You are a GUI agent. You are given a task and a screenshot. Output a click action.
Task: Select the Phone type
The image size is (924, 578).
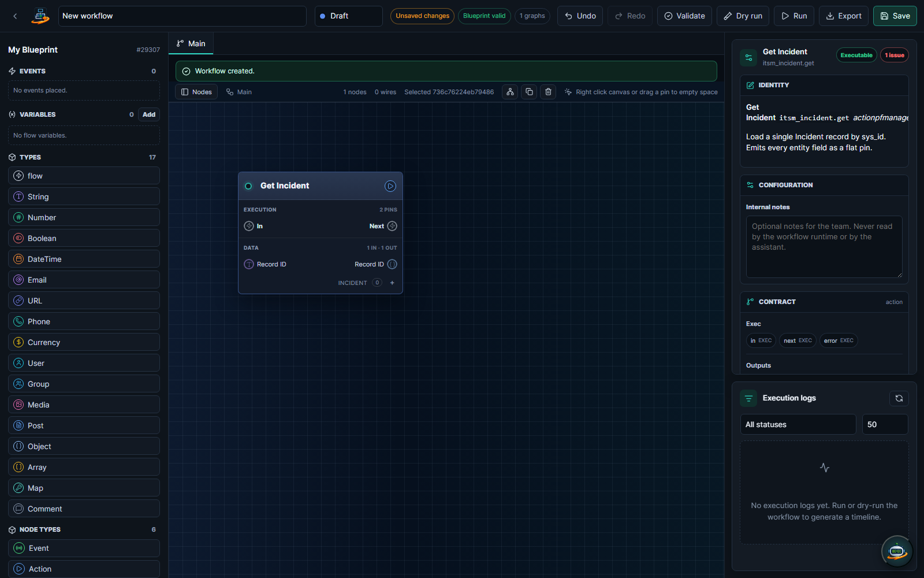pyautogui.click(x=84, y=321)
